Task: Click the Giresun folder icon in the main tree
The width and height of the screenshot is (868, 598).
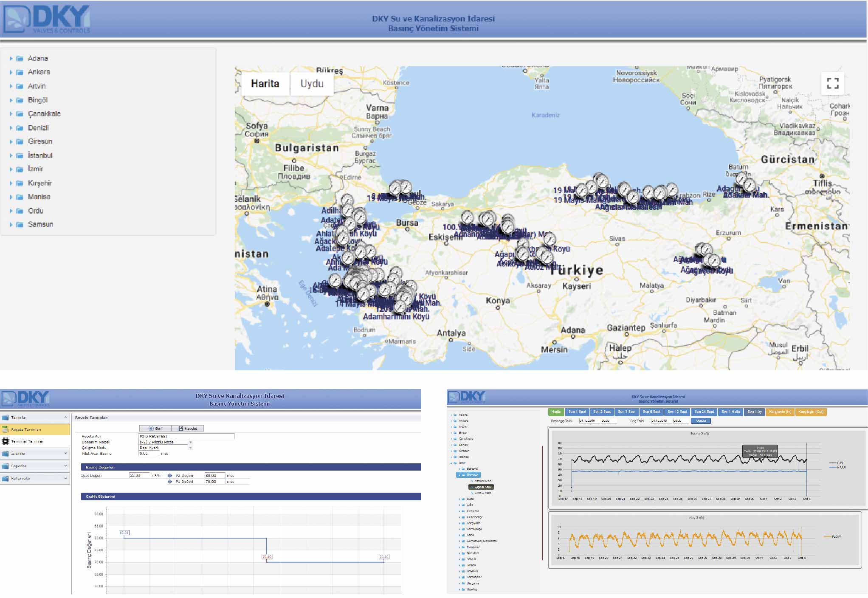Action: pyautogui.click(x=20, y=141)
